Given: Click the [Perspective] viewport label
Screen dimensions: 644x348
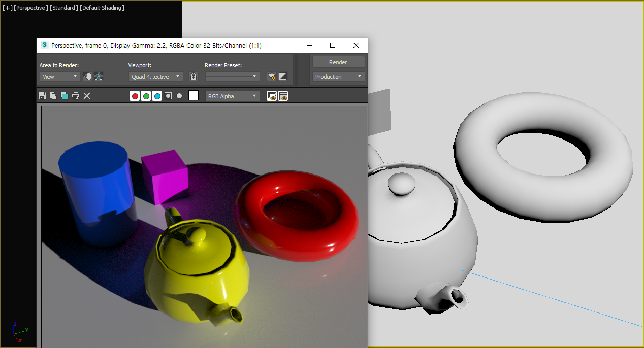Looking at the screenshot, I should click(31, 8).
